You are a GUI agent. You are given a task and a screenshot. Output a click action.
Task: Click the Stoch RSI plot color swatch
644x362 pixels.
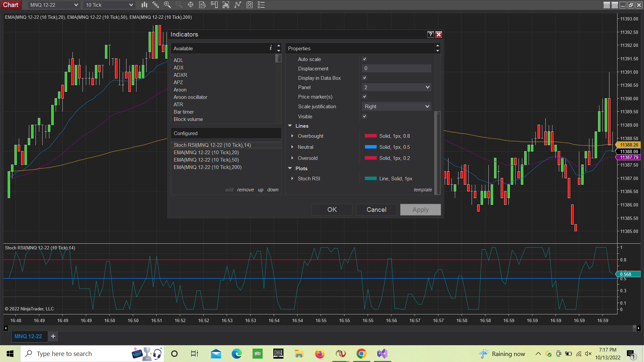point(371,179)
